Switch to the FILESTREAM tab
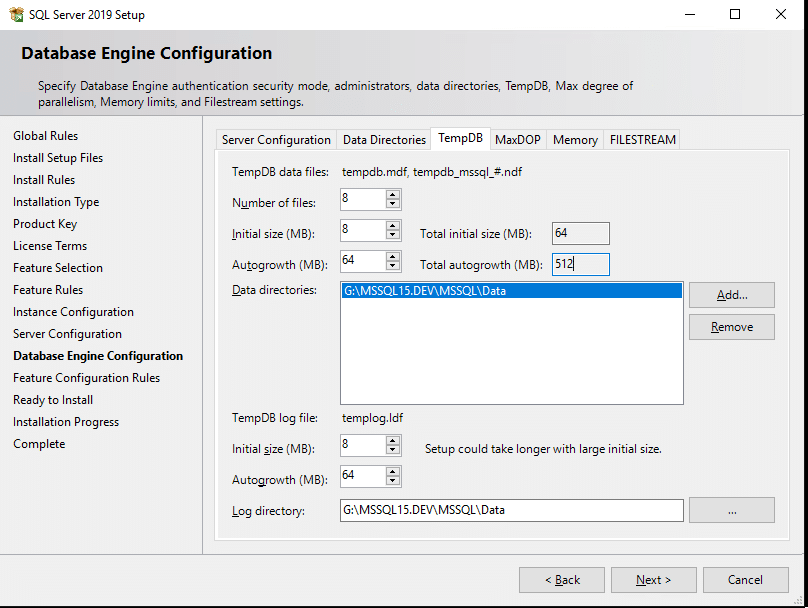 point(642,139)
